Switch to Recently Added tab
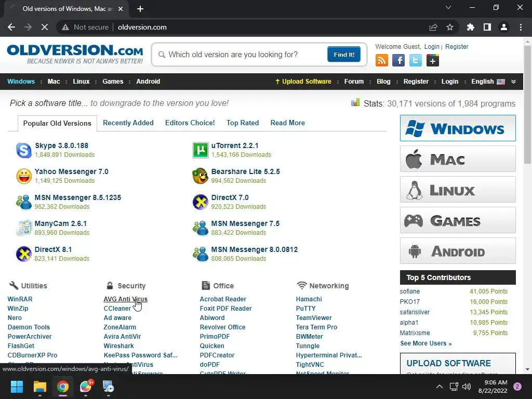 128,123
